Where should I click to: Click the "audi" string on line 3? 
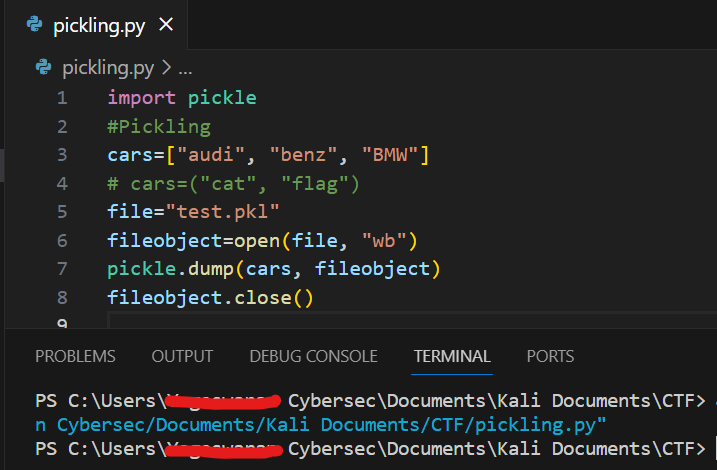click(211, 155)
